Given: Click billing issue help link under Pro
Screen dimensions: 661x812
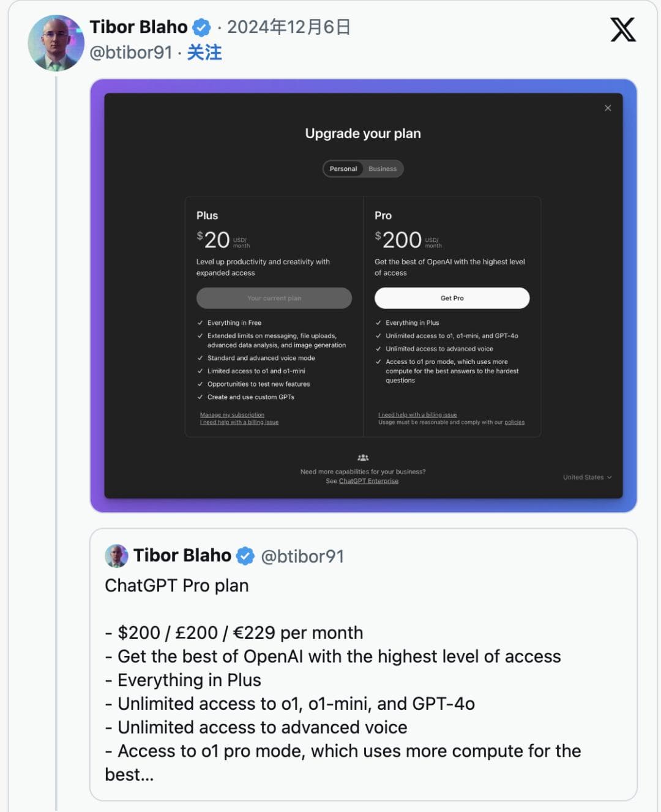Looking at the screenshot, I should click(x=417, y=415).
